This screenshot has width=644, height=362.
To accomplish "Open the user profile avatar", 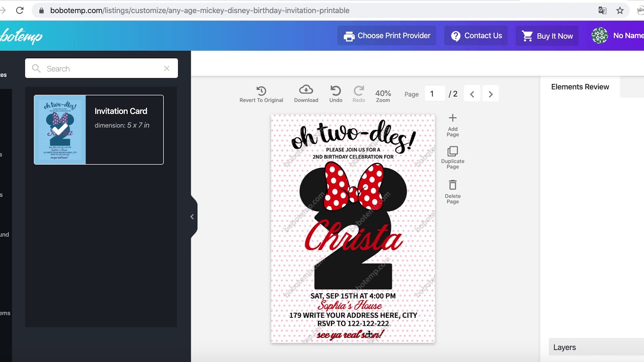I will 600,36.
